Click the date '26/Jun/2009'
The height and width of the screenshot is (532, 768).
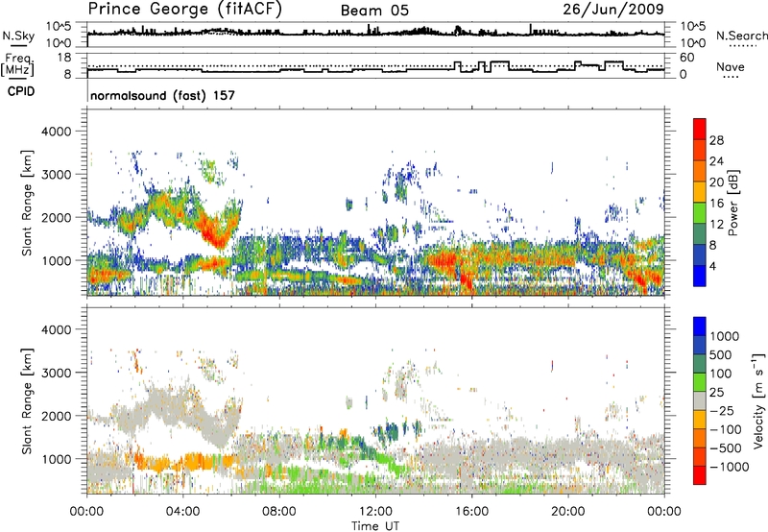(613, 10)
